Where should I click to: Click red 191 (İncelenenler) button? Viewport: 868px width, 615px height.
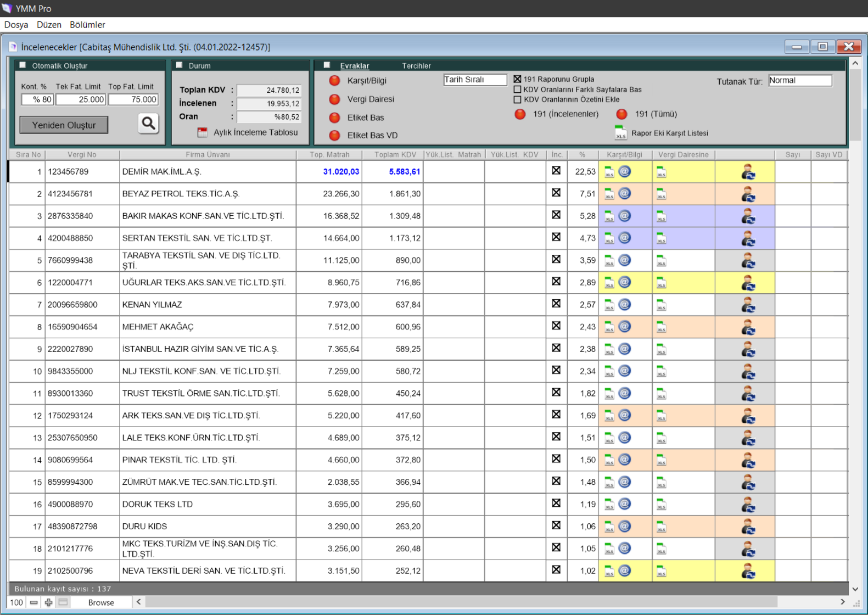click(520, 114)
